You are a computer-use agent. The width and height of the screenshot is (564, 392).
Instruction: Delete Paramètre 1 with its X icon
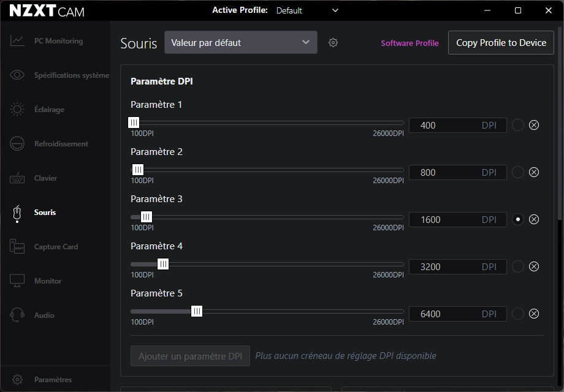534,125
